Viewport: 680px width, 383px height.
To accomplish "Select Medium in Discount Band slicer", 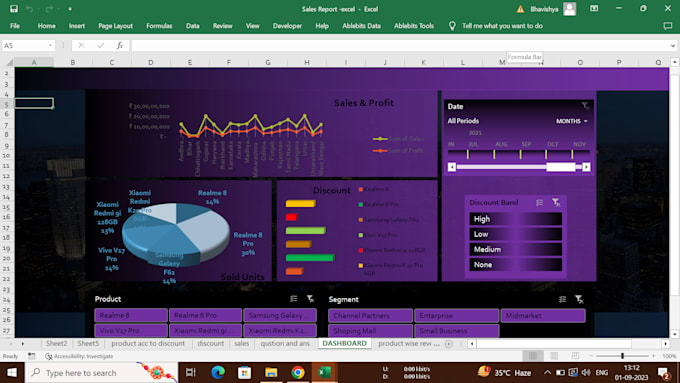I will 515,249.
